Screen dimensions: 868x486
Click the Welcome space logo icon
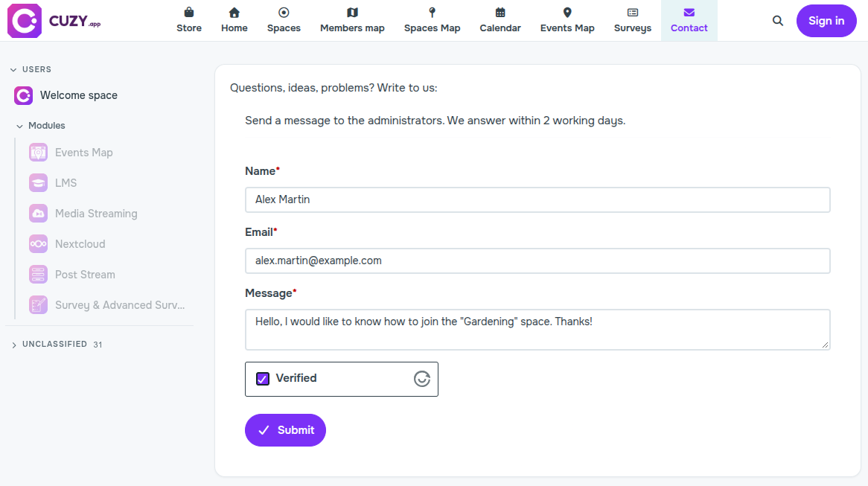tap(23, 95)
